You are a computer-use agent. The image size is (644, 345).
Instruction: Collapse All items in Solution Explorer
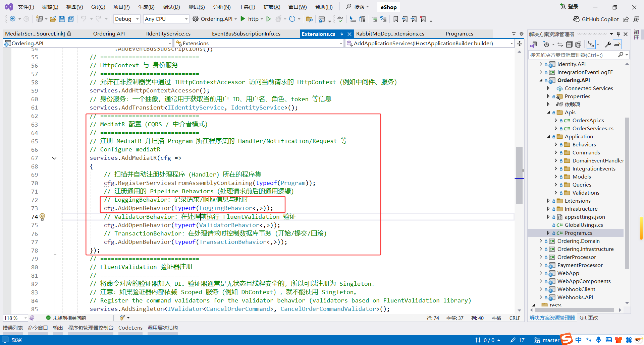pyautogui.click(x=569, y=44)
